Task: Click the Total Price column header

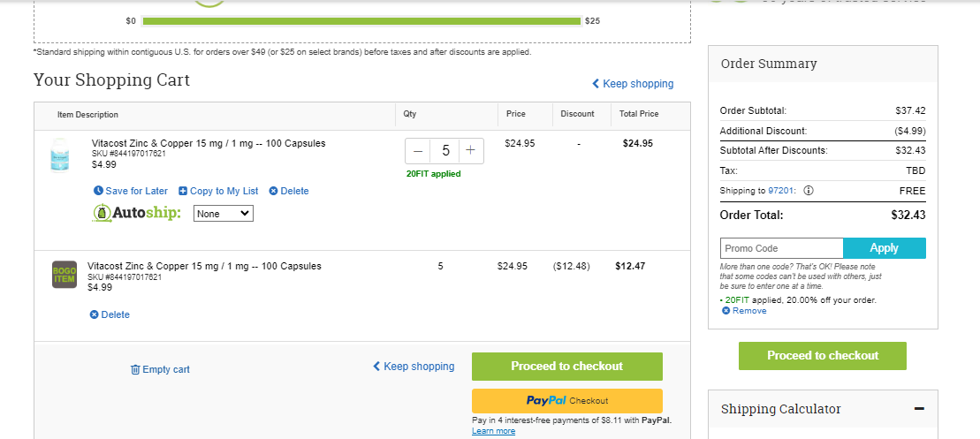Action: [639, 114]
